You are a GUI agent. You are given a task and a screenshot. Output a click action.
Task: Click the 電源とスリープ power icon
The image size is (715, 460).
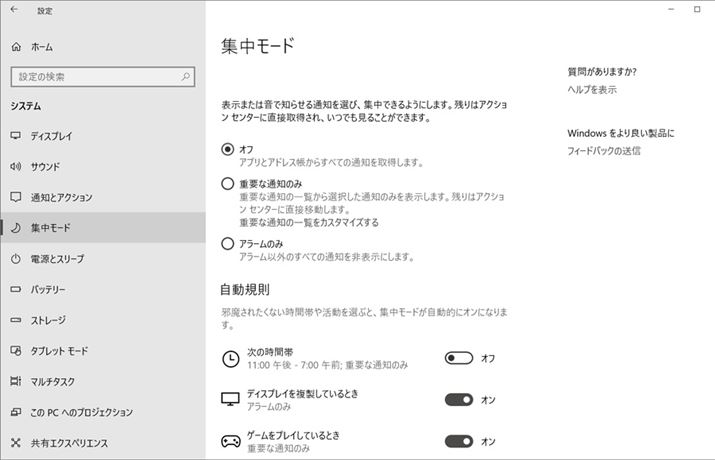point(16,258)
